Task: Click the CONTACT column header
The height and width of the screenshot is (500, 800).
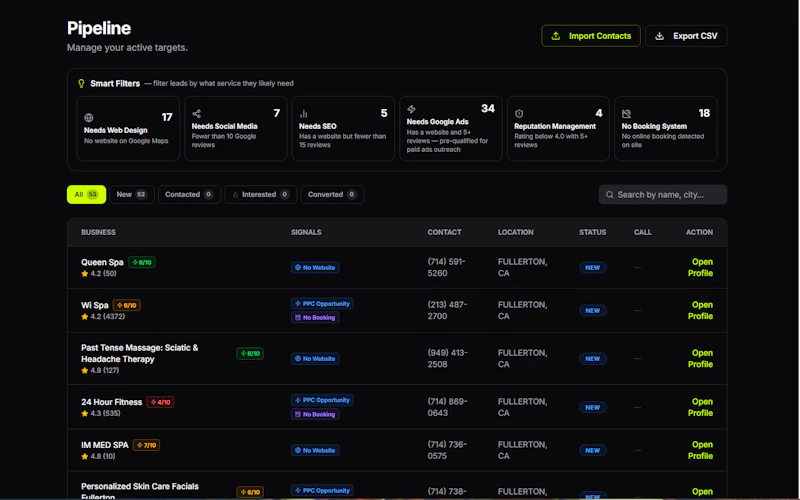Action: point(444,232)
